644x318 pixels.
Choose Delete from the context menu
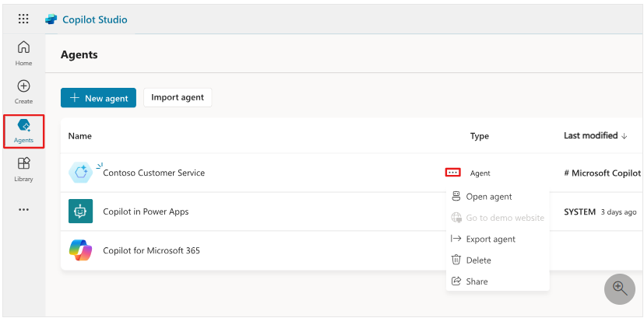(478, 260)
